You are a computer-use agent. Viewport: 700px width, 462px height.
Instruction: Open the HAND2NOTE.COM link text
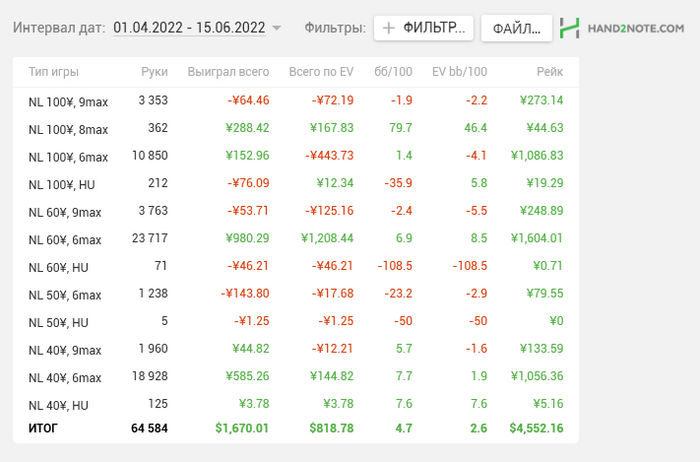point(636,28)
